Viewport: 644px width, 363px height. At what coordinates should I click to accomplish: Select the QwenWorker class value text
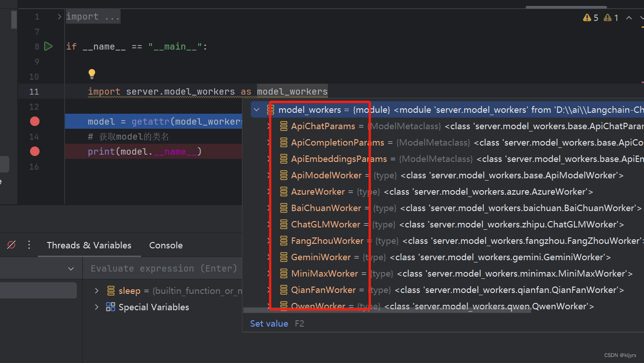coord(489,306)
